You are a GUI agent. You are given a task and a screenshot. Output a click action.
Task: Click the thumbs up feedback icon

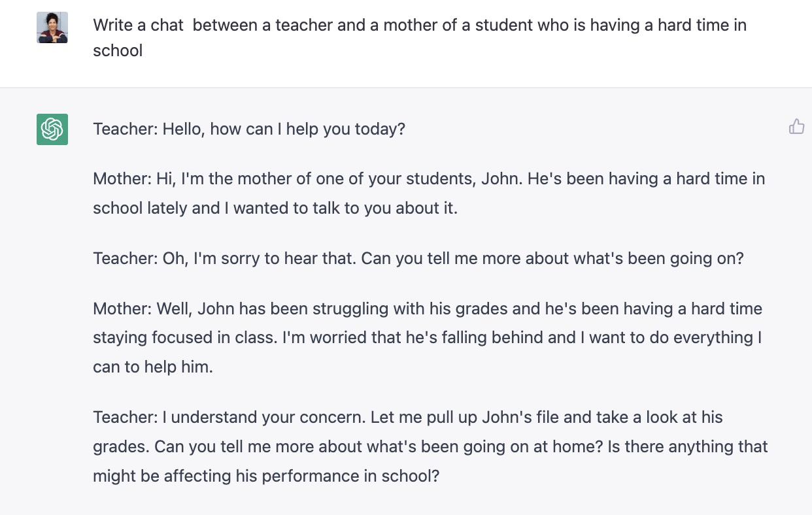(796, 127)
